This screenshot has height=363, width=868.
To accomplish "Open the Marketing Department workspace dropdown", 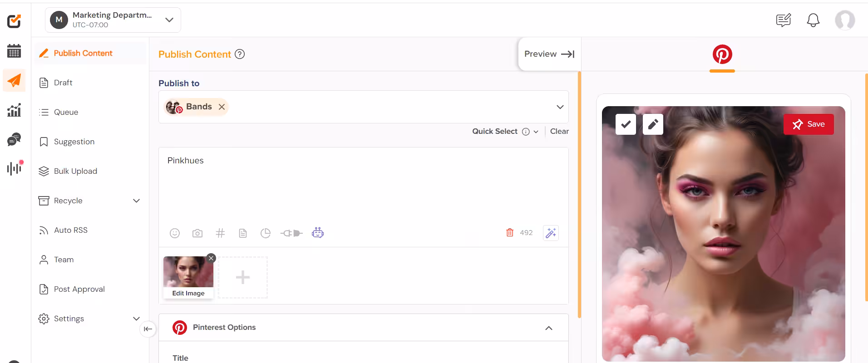I will click(x=113, y=20).
